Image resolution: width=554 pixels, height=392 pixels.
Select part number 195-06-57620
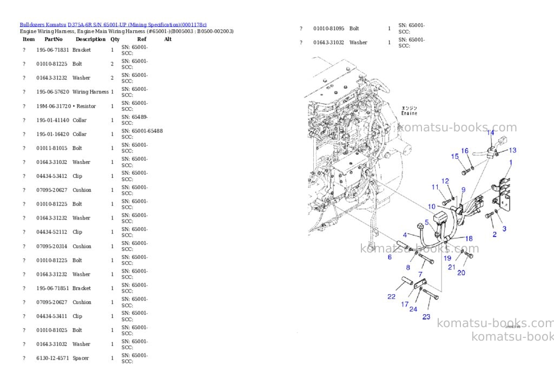[x=52, y=92]
